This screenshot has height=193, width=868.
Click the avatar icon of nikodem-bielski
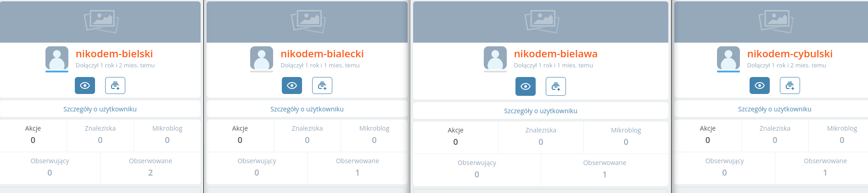[57, 58]
